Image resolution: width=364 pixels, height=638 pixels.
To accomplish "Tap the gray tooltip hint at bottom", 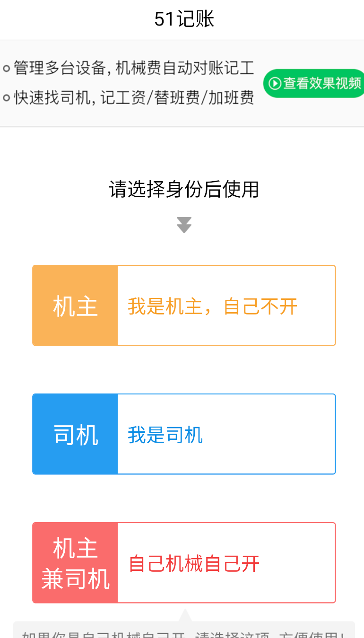I will pyautogui.click(x=184, y=630).
